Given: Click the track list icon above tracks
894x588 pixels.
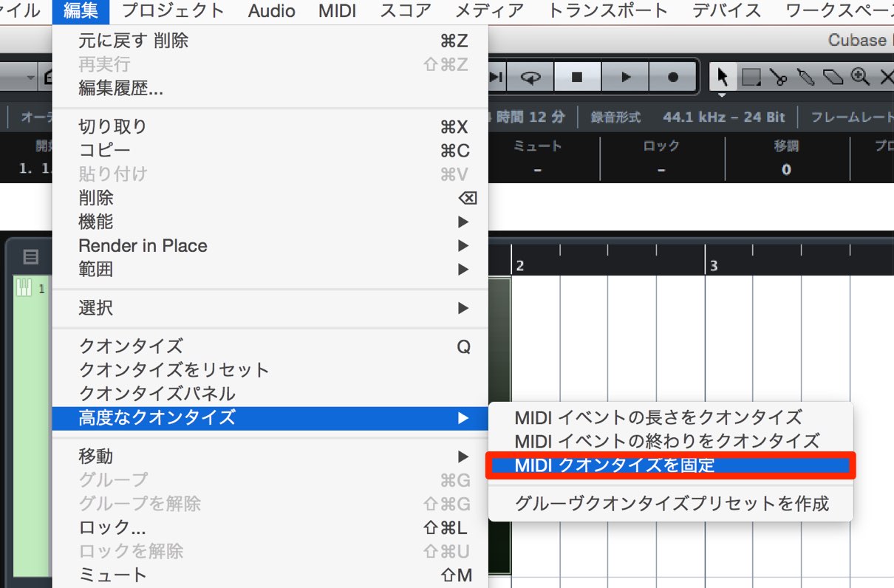Looking at the screenshot, I should pyautogui.click(x=30, y=257).
